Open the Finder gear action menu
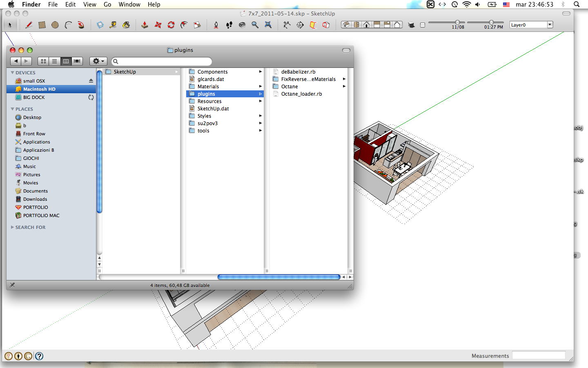Screen dimensions: 588x368 98,61
